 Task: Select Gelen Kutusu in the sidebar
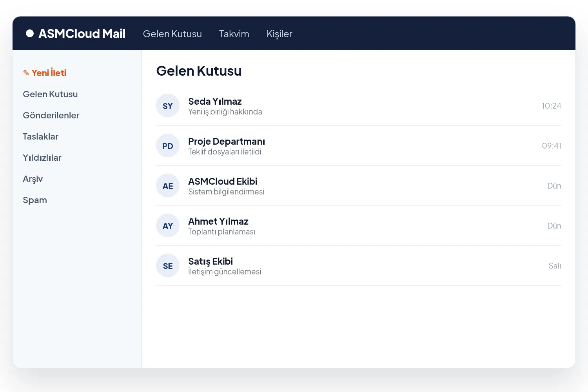click(50, 94)
